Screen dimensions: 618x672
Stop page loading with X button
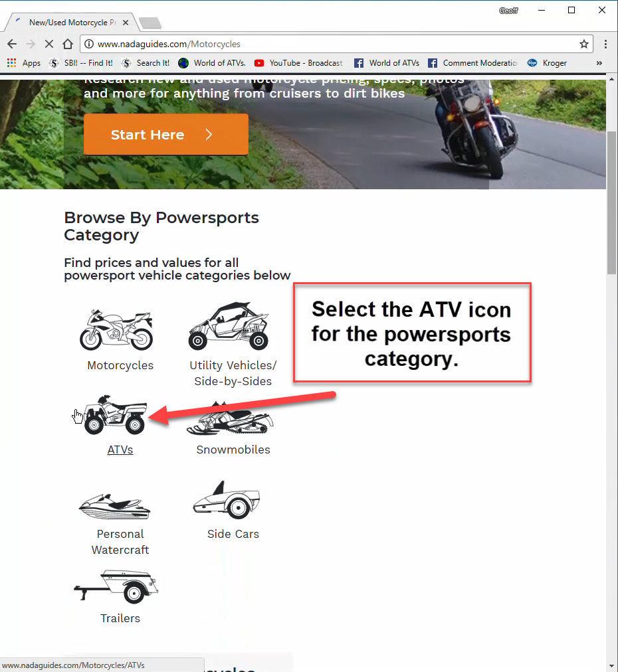[x=49, y=44]
